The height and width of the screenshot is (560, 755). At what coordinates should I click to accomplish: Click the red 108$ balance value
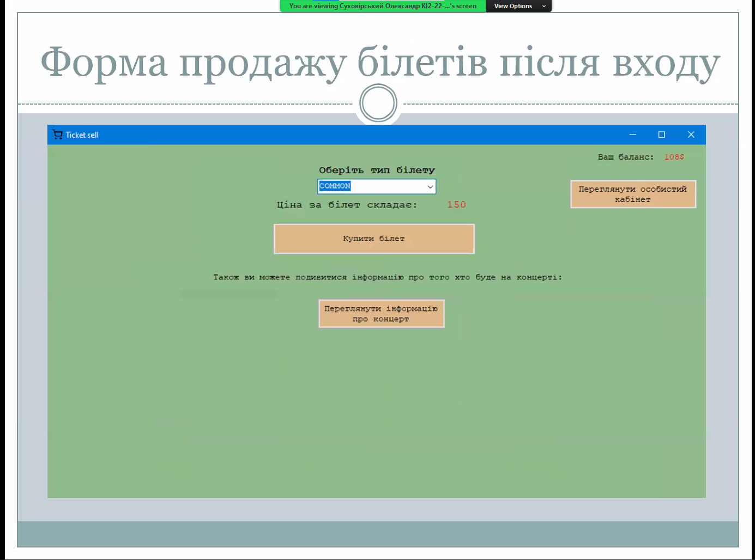tap(674, 157)
